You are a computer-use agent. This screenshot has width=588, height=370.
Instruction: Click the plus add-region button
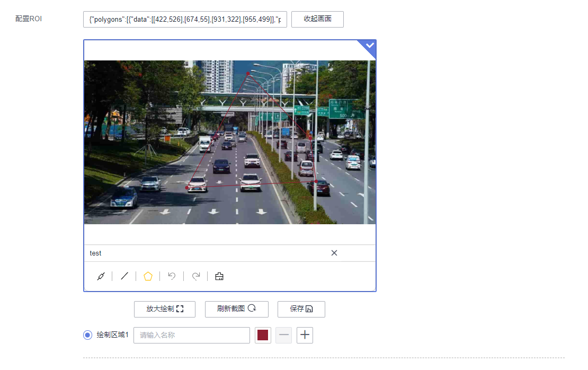(x=305, y=335)
